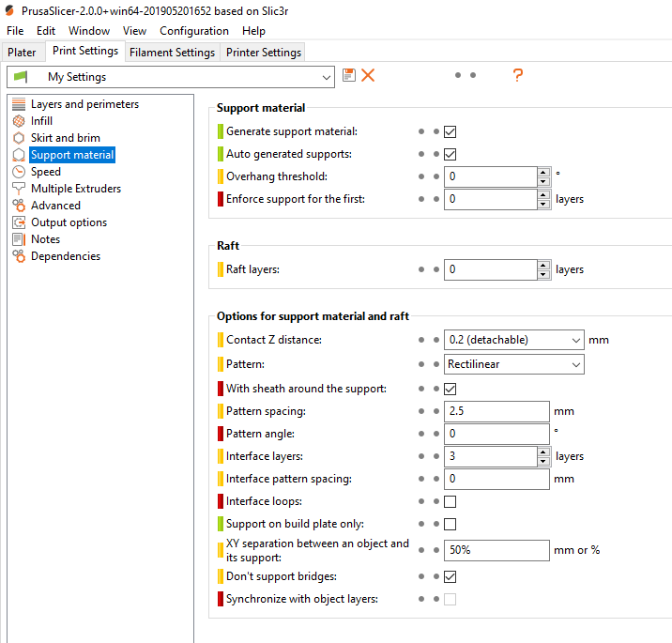672x643 pixels.
Task: Increase Raft layers with up arrow
Action: pos(543,265)
